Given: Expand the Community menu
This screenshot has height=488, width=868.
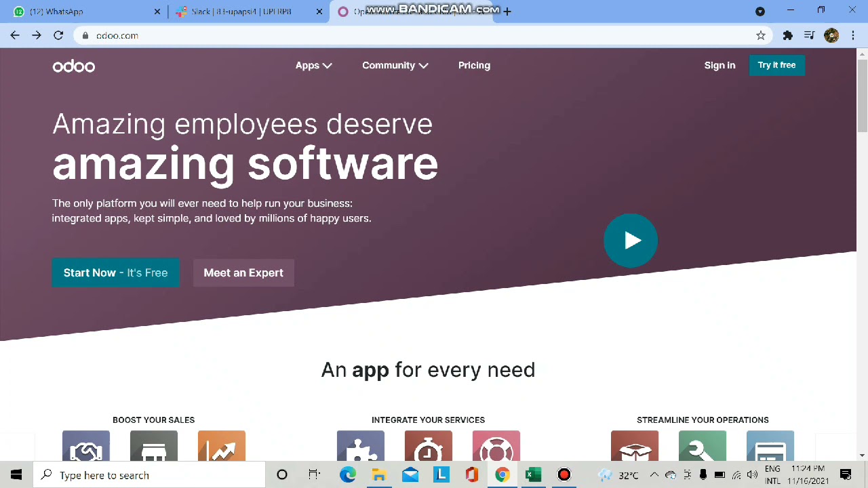Looking at the screenshot, I should click(x=395, y=66).
